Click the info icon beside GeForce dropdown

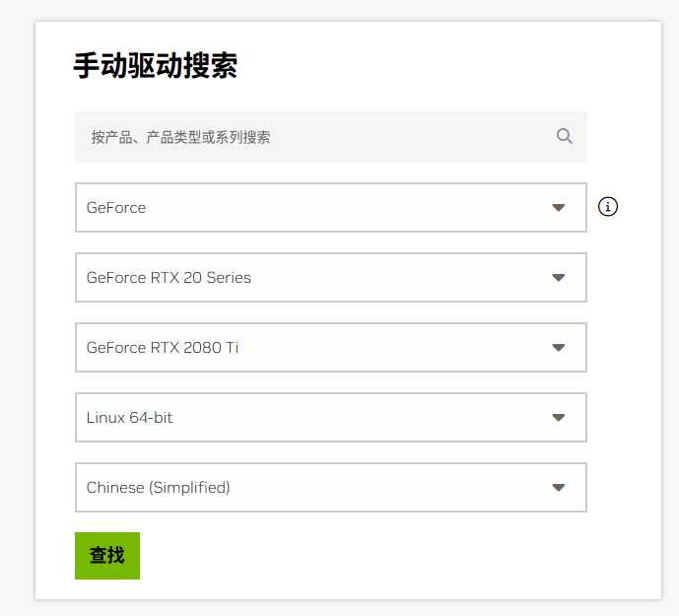coord(607,207)
